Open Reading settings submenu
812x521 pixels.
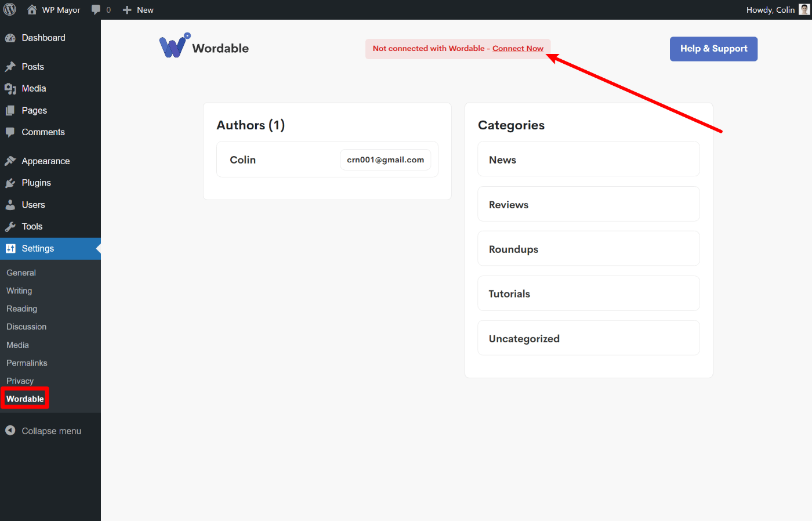[21, 309]
